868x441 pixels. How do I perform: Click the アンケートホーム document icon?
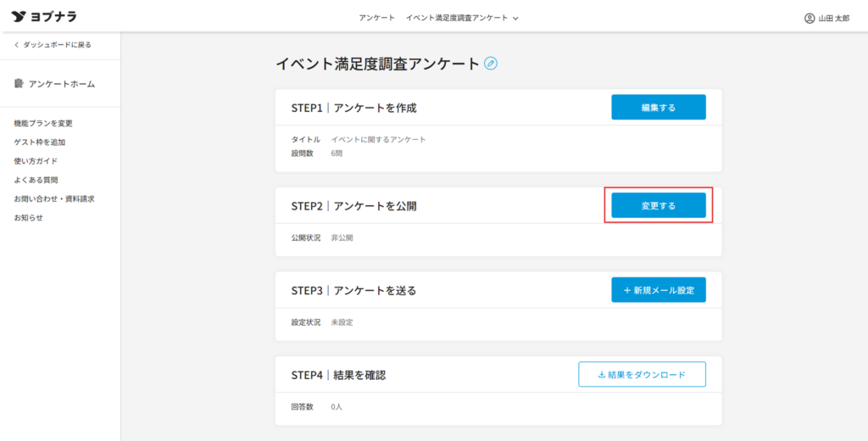coord(19,84)
